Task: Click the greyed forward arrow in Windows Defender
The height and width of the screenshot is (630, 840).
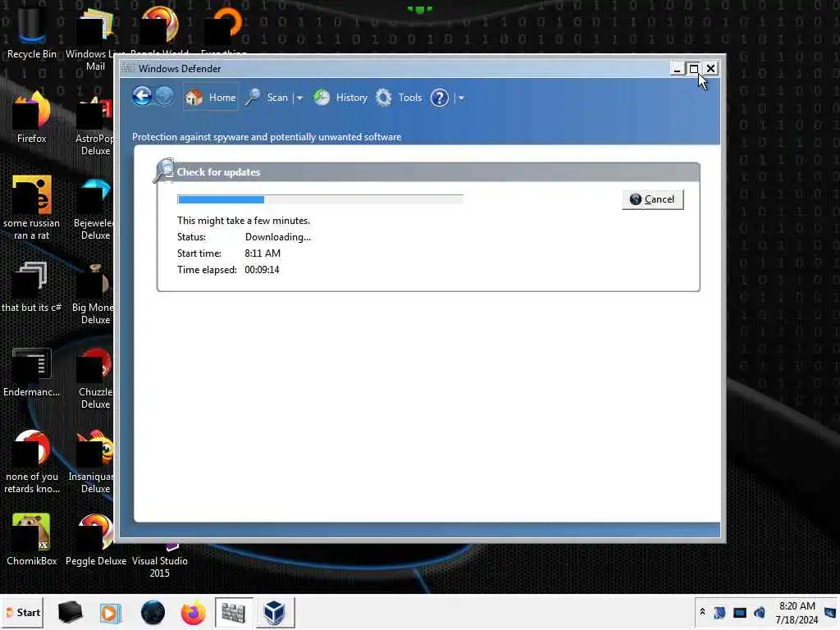Action: click(164, 97)
